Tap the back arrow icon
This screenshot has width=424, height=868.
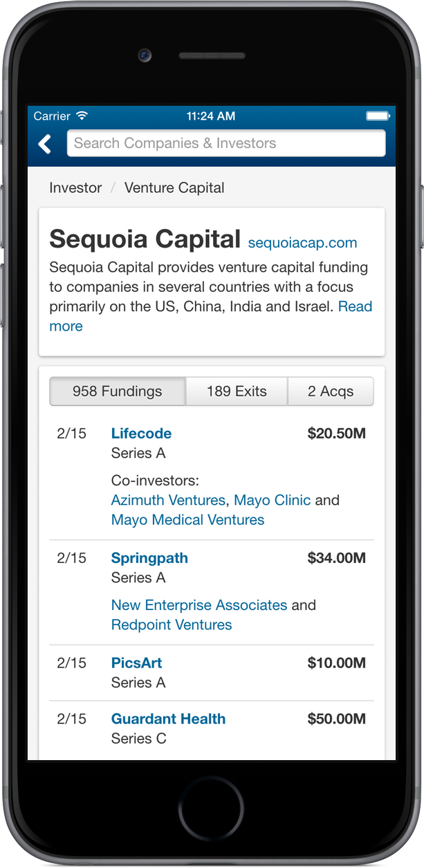pyautogui.click(x=45, y=144)
